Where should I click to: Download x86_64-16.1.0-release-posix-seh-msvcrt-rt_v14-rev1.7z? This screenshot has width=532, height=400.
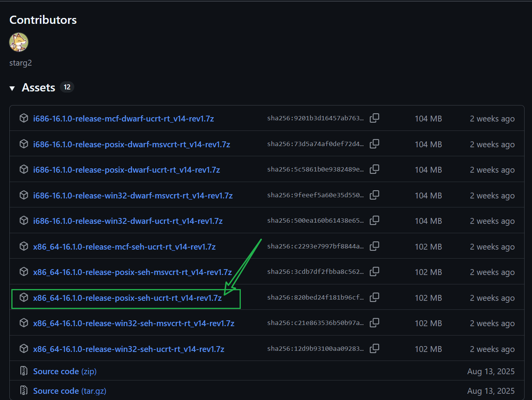coord(133,272)
